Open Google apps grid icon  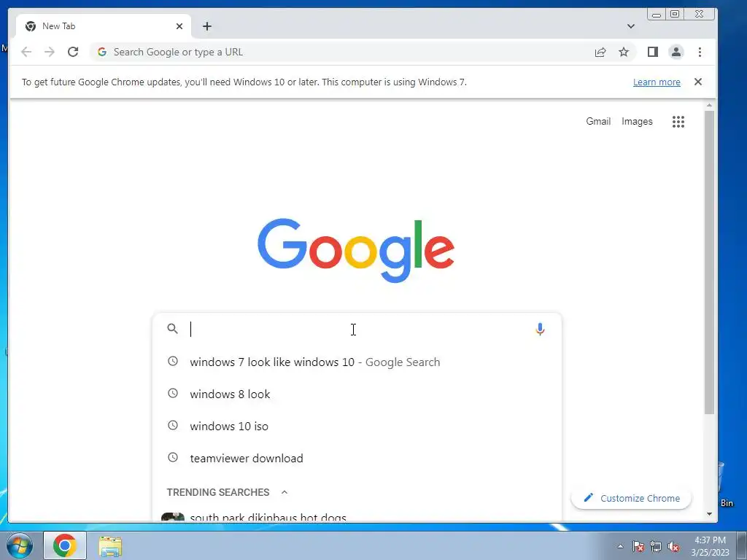pyautogui.click(x=678, y=122)
